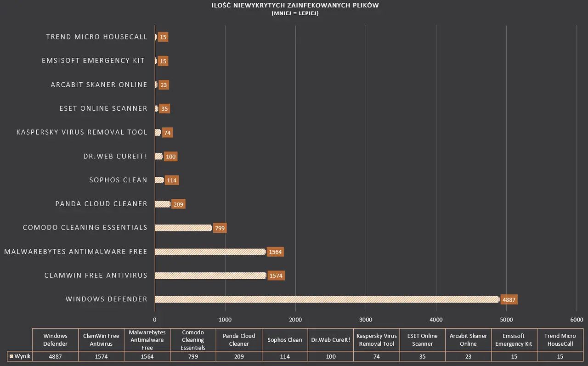Image resolution: width=588 pixels, height=366 pixels.
Task: Click the 3000 axis tick label
Action: click(x=366, y=320)
